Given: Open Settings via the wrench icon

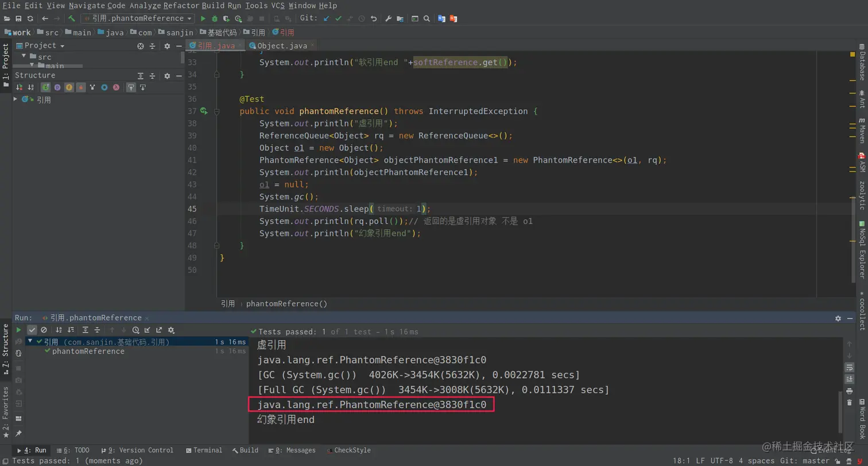Looking at the screenshot, I should pyautogui.click(x=388, y=19).
